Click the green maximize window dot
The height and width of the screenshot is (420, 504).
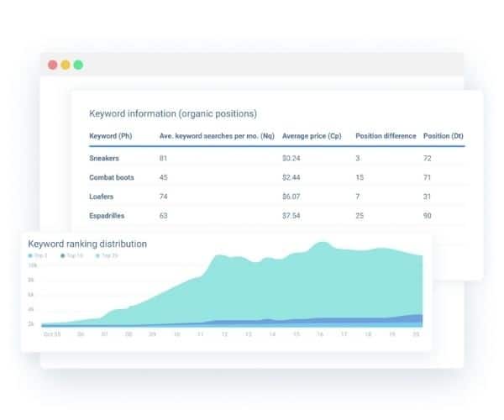coord(78,65)
